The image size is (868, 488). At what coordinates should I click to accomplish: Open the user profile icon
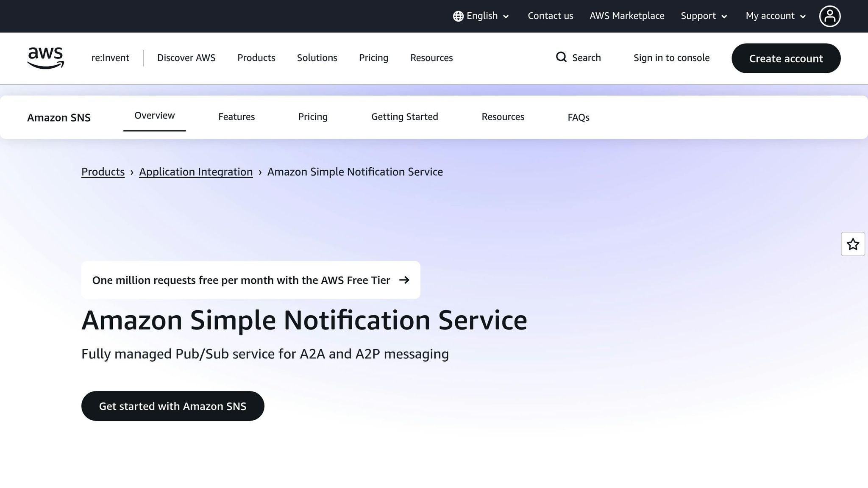point(830,16)
